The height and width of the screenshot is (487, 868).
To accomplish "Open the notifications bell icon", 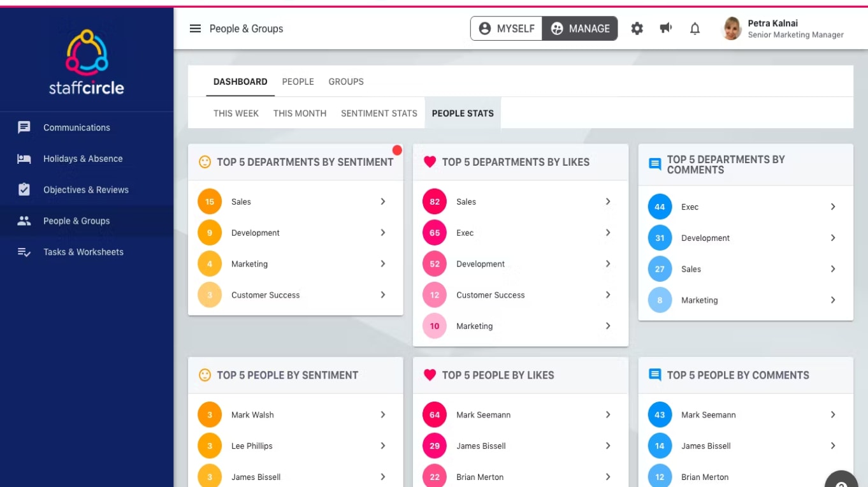I will (695, 29).
